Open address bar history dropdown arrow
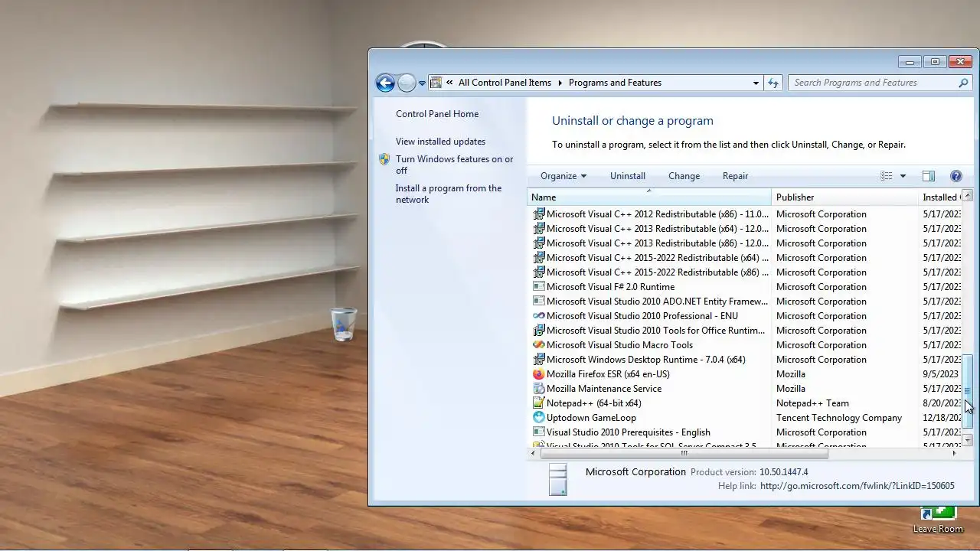This screenshot has width=980, height=551. point(756,83)
